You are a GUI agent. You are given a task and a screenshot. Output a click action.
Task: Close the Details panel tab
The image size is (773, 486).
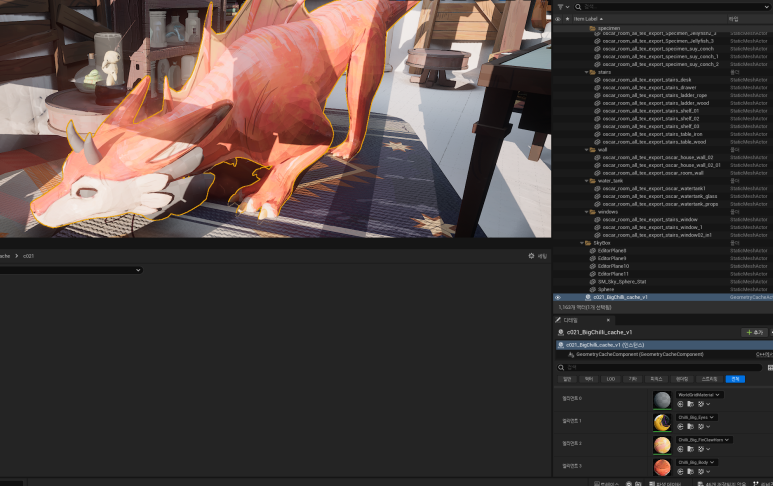[x=608, y=320]
